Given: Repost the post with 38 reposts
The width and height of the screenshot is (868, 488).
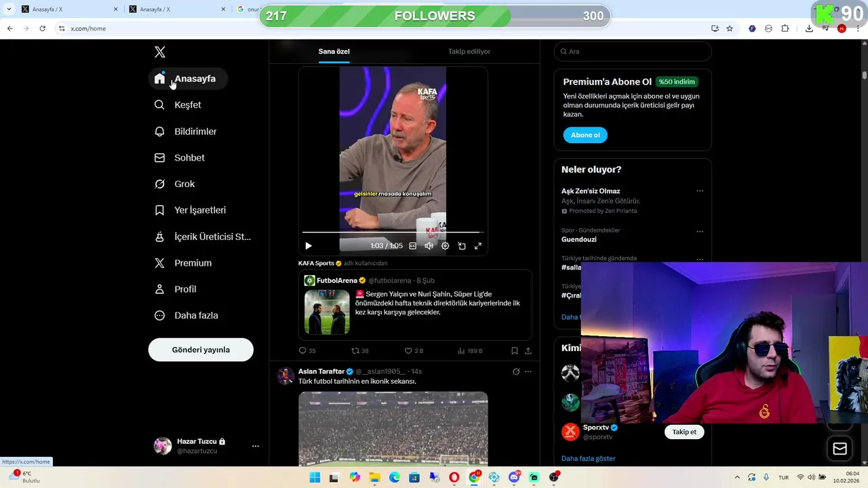Looking at the screenshot, I should tap(360, 351).
